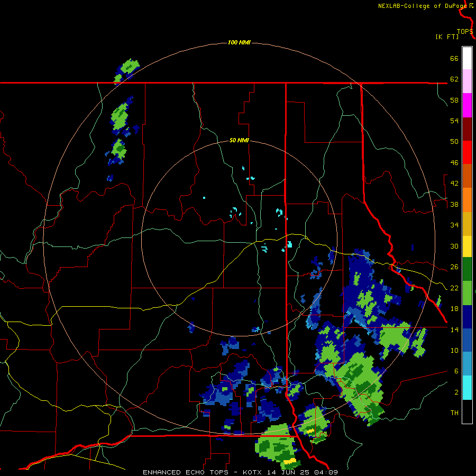Select the bright red legend band
Viewport: 476px width, 476px height.
click(467, 152)
